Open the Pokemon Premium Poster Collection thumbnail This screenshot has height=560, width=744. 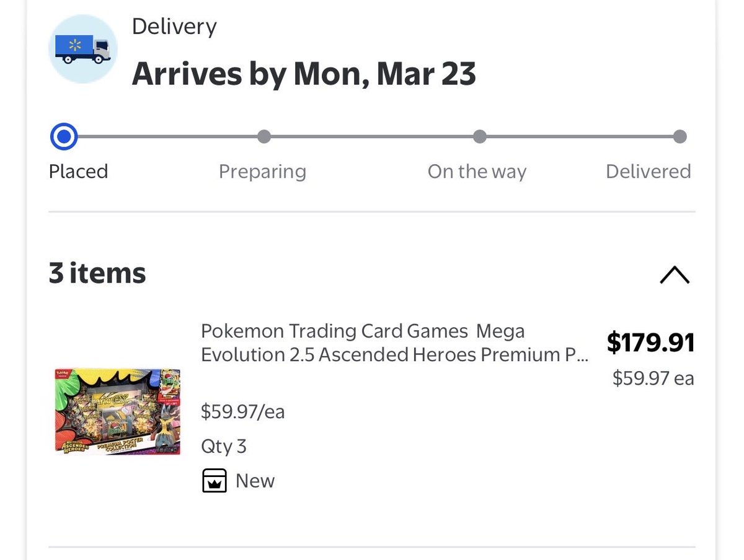click(117, 410)
